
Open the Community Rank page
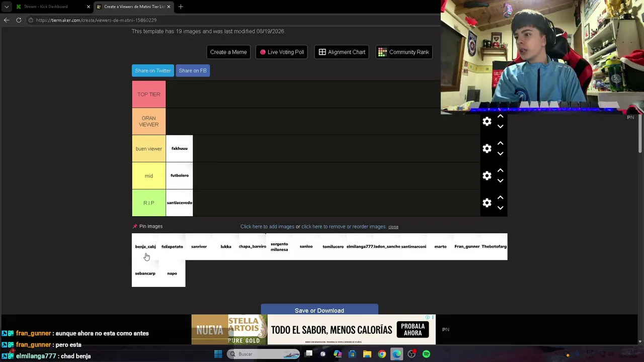click(404, 52)
